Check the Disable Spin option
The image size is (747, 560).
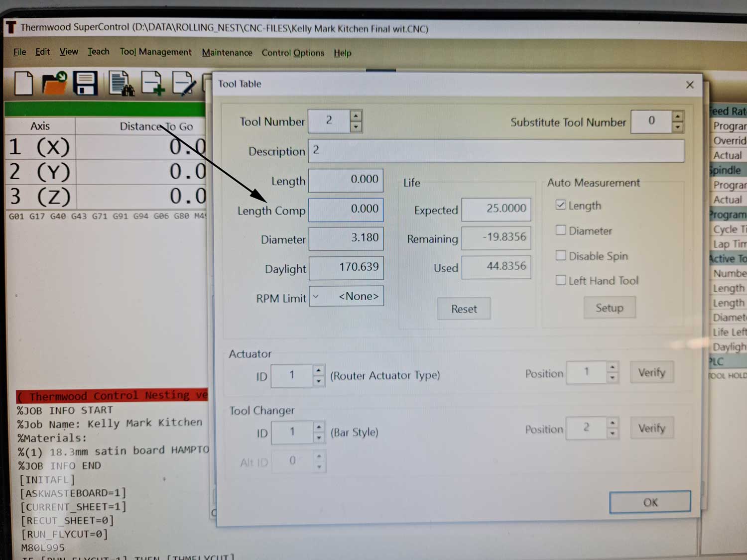[x=561, y=255]
